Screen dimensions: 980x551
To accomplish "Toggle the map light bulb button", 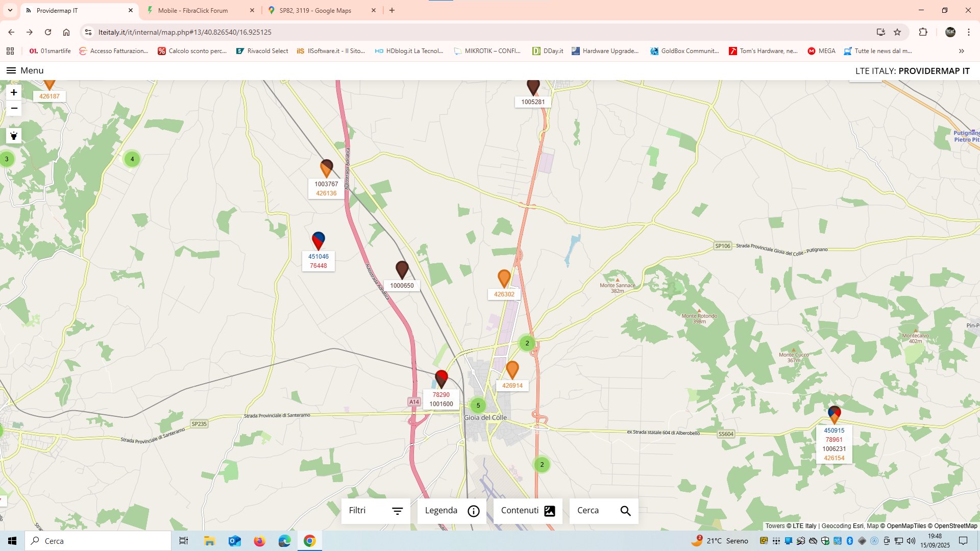I will pos(14,136).
